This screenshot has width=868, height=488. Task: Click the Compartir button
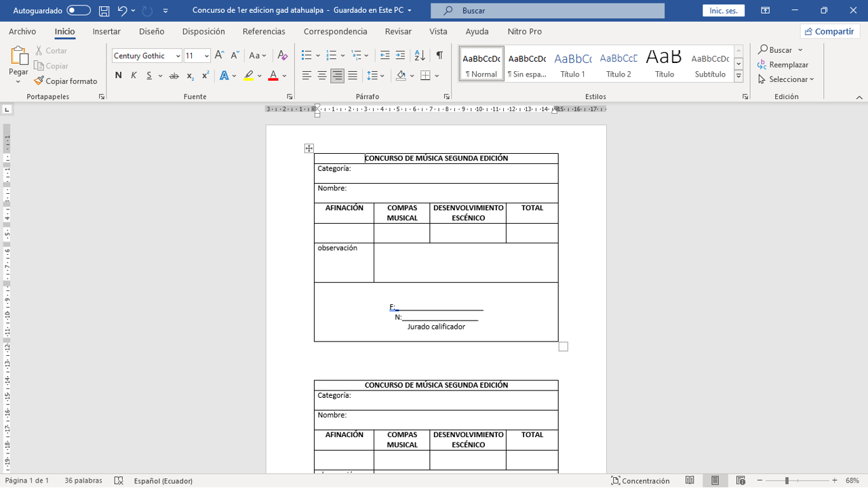(829, 31)
